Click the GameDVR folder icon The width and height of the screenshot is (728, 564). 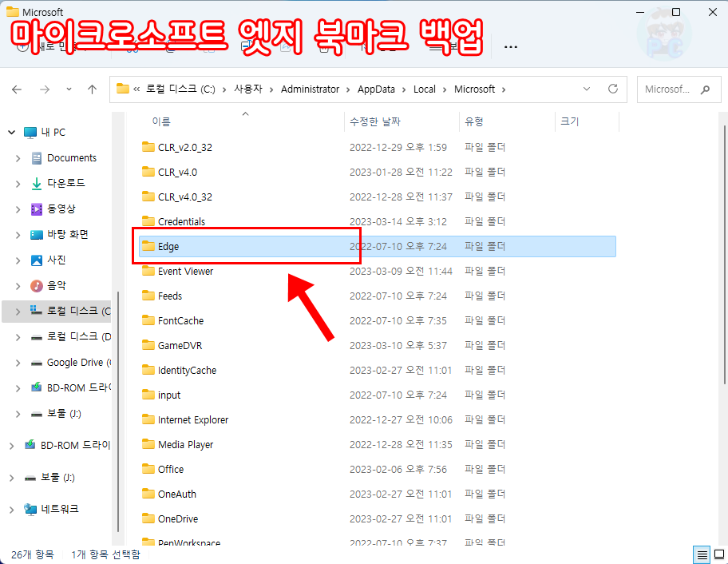[x=148, y=345]
